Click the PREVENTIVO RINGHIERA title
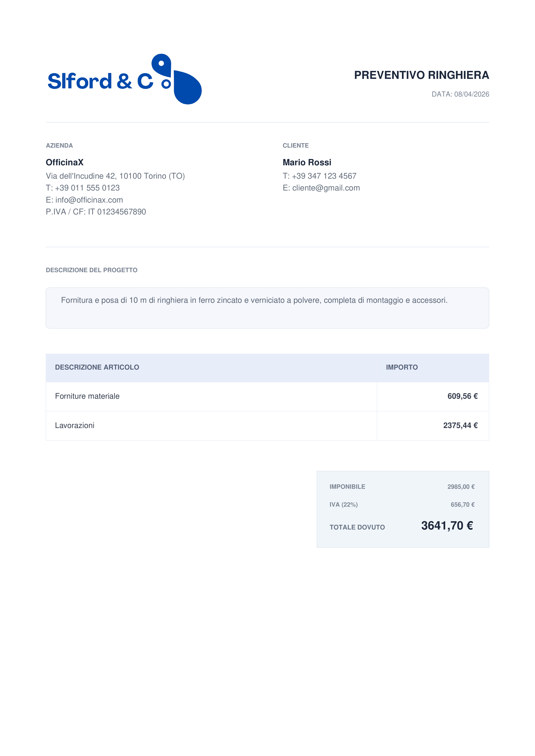 pos(421,75)
